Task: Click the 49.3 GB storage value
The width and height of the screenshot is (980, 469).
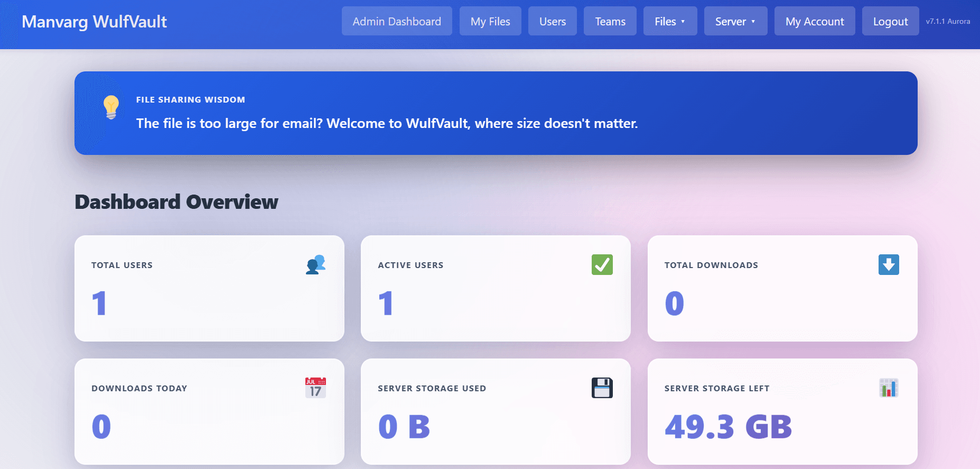Action: 729,426
